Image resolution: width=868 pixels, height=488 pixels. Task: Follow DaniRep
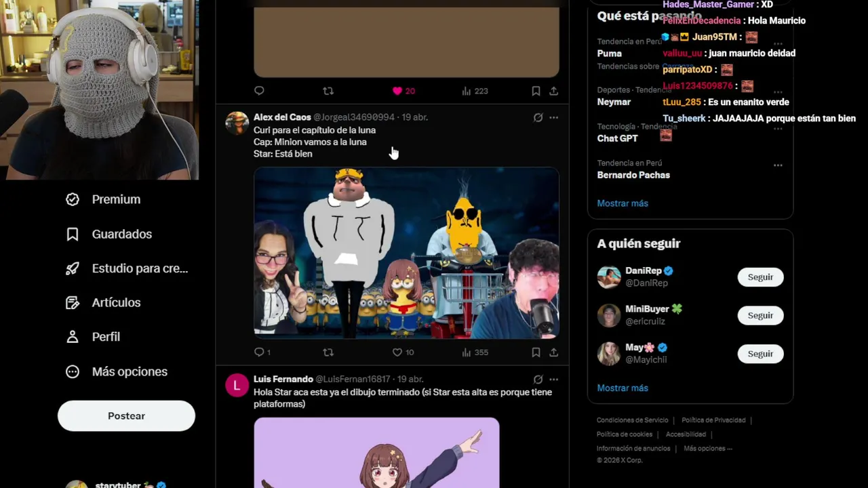pyautogui.click(x=760, y=277)
